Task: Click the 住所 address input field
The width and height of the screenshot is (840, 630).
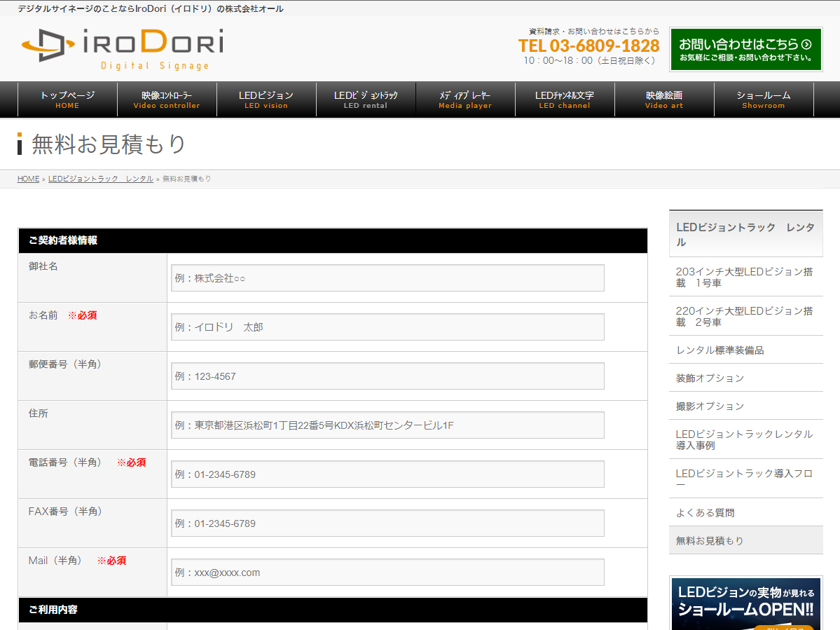Action: (x=387, y=425)
